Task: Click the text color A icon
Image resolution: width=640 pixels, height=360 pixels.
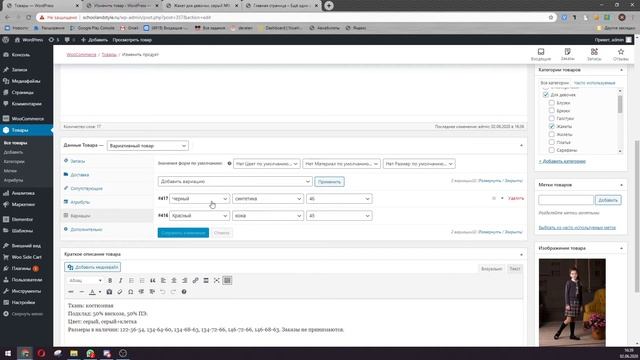Action: tap(92, 292)
